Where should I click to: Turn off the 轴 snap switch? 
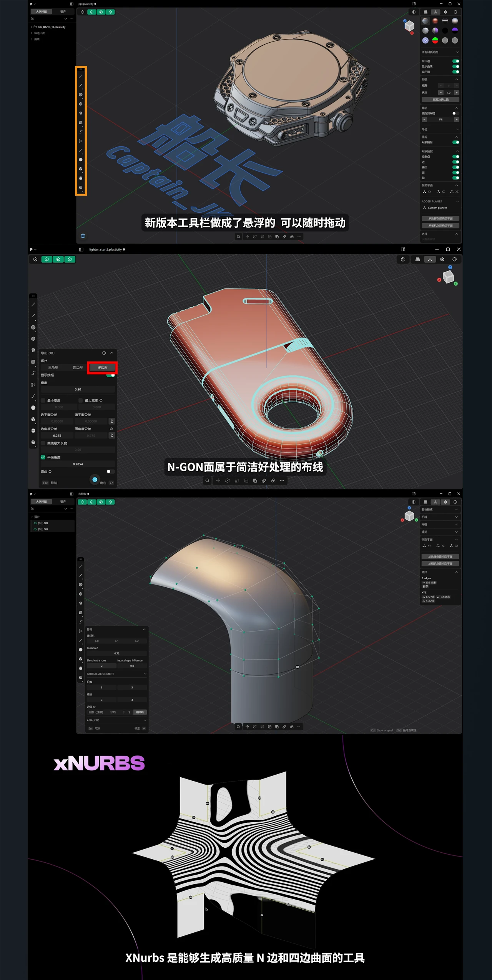coord(456,178)
